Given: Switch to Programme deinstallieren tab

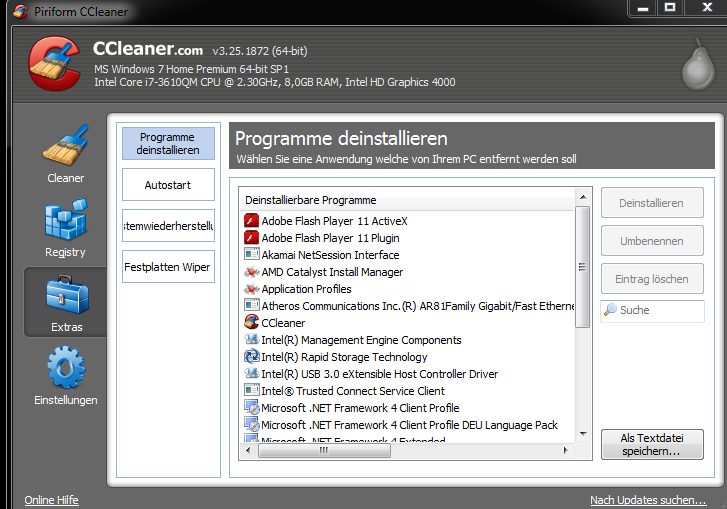Looking at the screenshot, I should [x=168, y=144].
